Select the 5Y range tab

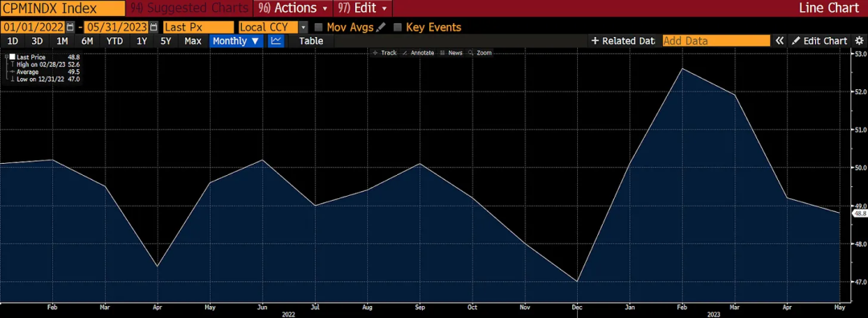(x=166, y=41)
